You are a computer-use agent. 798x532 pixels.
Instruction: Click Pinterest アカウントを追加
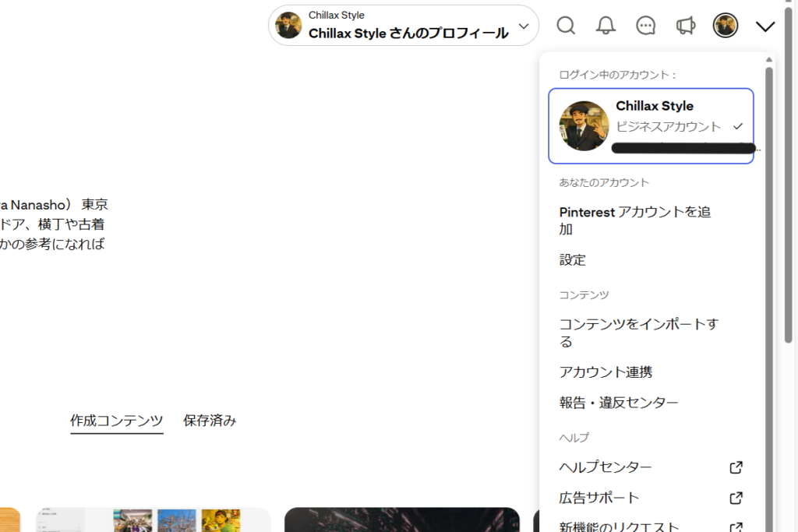click(x=634, y=220)
